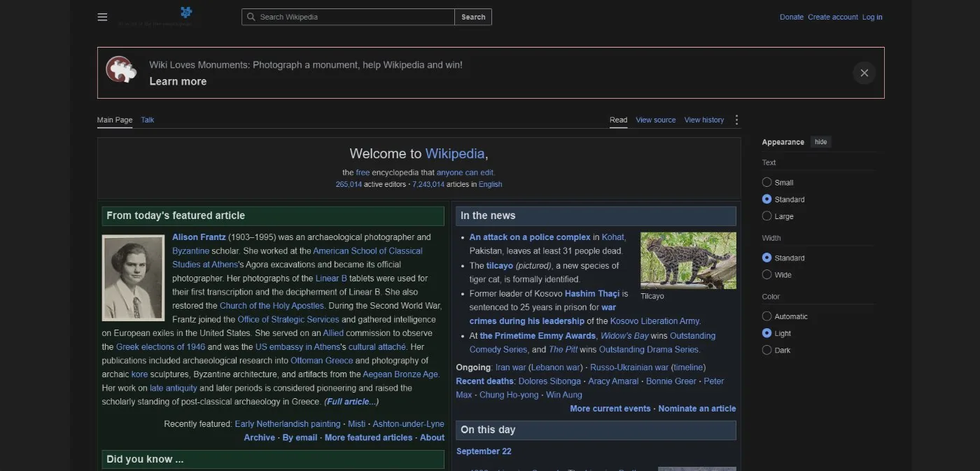Open the Linear B link

pos(331,278)
